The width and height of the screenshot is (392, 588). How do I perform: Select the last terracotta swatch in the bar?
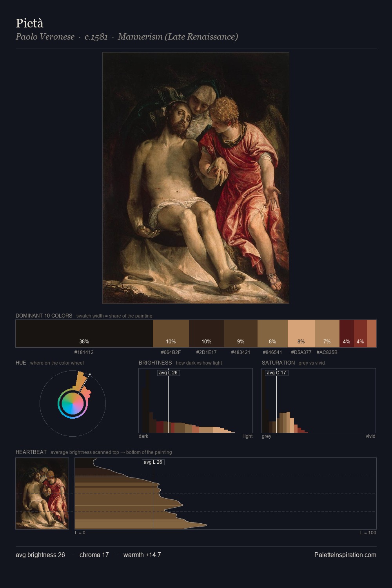[x=372, y=334]
